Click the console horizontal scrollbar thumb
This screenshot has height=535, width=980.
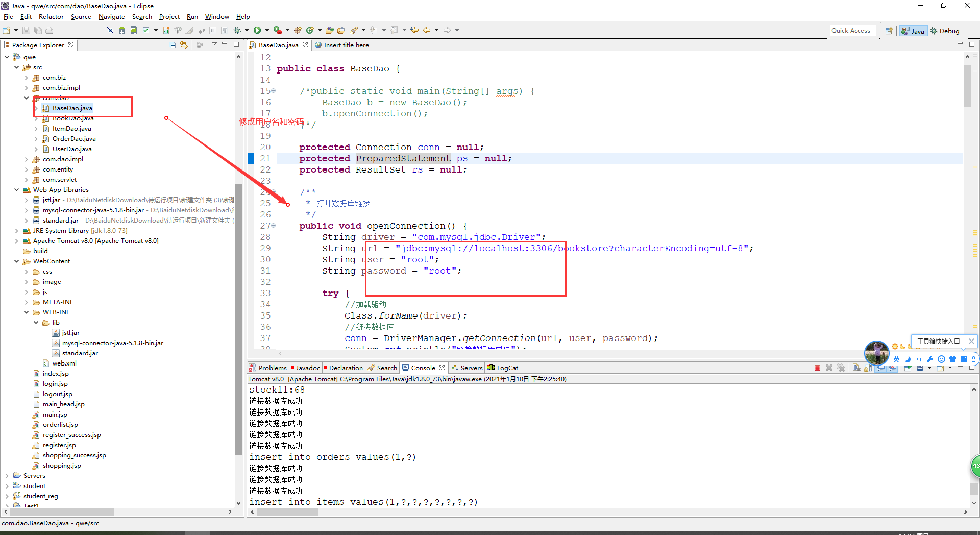click(x=287, y=512)
